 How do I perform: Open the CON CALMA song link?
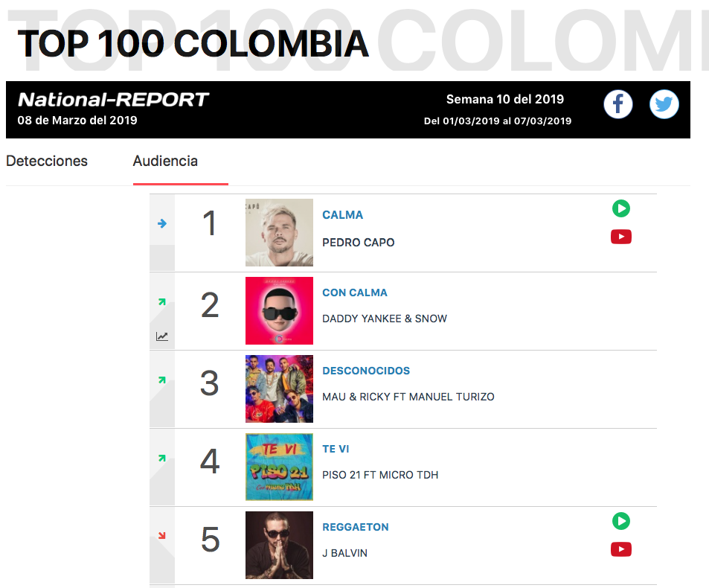pyautogui.click(x=354, y=293)
